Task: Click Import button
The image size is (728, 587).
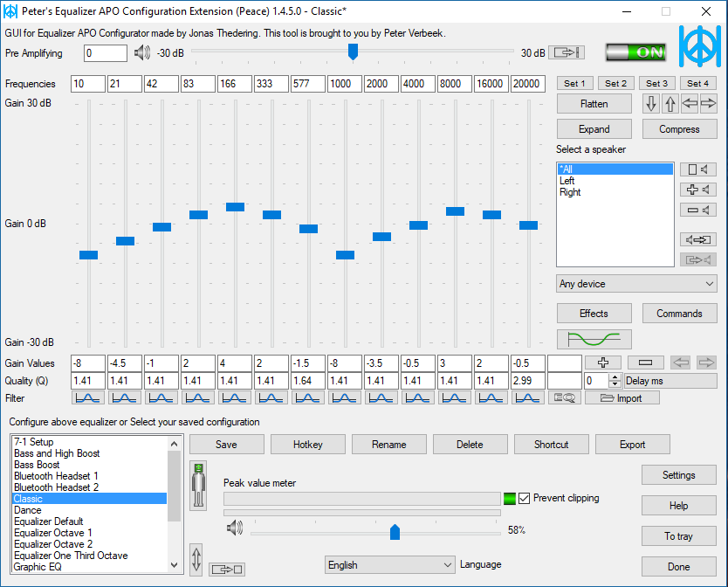Action: coord(622,397)
